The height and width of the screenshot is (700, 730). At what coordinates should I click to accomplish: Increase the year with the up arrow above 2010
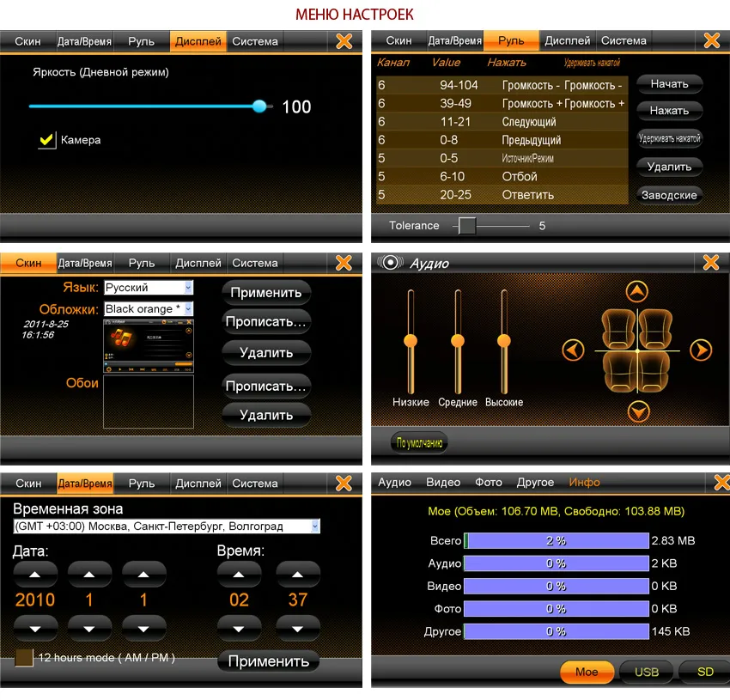(x=36, y=573)
